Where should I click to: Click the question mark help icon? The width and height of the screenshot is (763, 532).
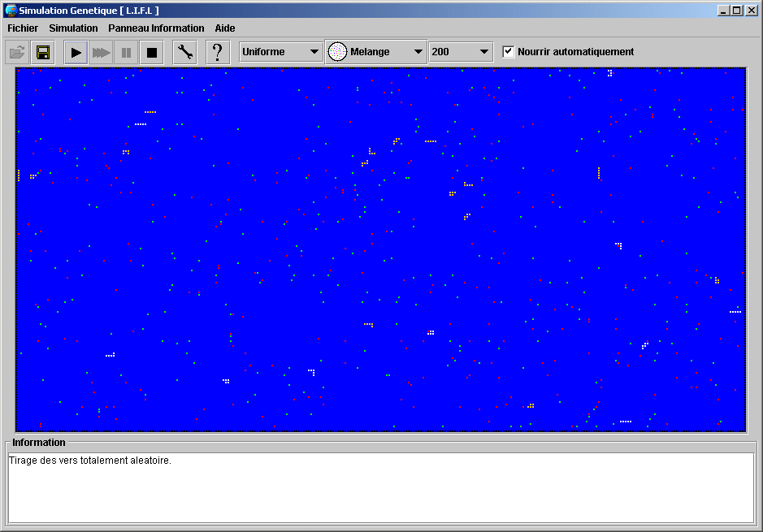click(x=218, y=53)
